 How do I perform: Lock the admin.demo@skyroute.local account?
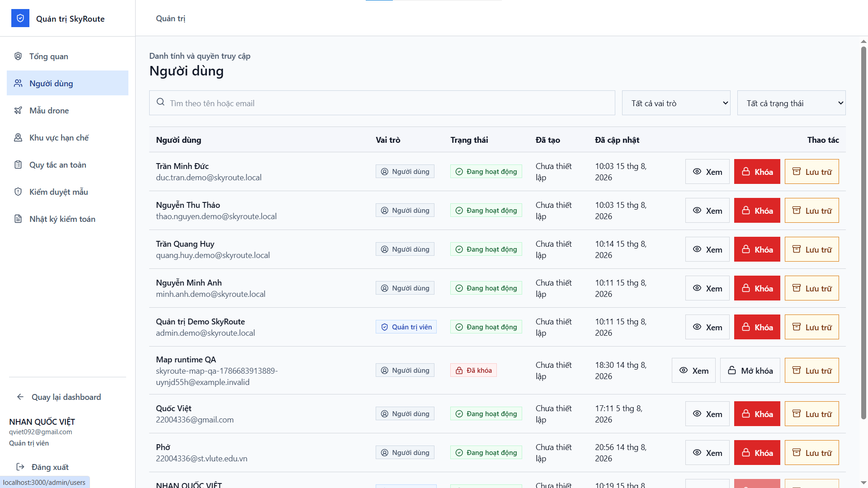click(x=757, y=327)
